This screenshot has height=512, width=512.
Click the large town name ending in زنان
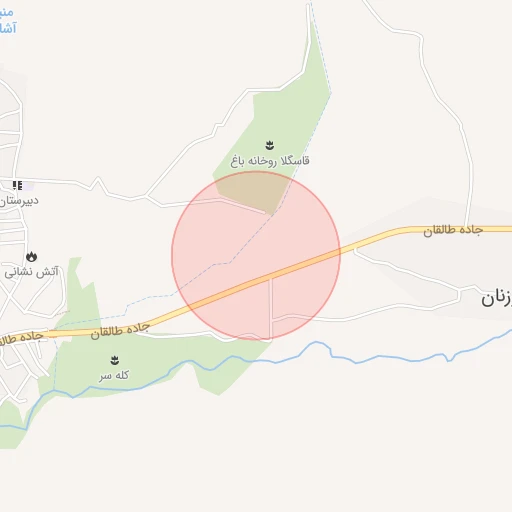click(x=496, y=298)
